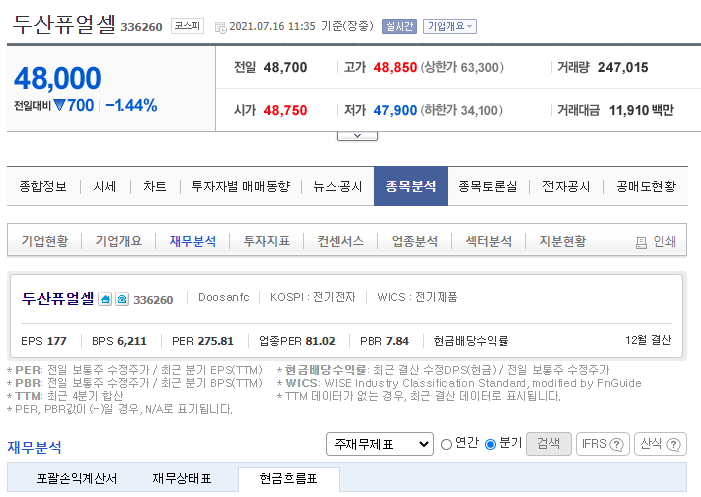Open the 종목토론실 tab
This screenshot has height=497, width=701.
(x=488, y=186)
